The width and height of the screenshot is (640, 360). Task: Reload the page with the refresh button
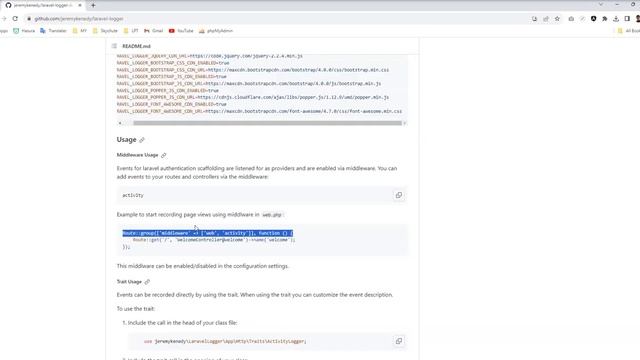pyautogui.click(x=15, y=18)
